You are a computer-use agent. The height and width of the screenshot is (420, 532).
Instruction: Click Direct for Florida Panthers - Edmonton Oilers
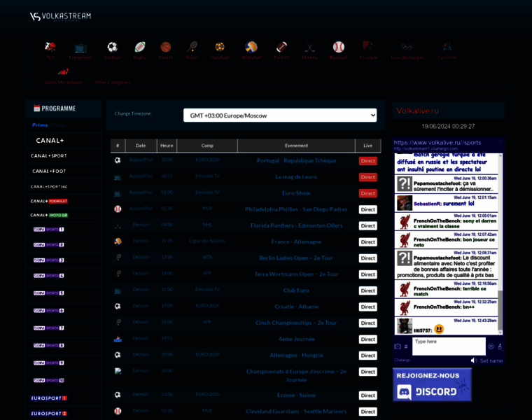coord(367,225)
